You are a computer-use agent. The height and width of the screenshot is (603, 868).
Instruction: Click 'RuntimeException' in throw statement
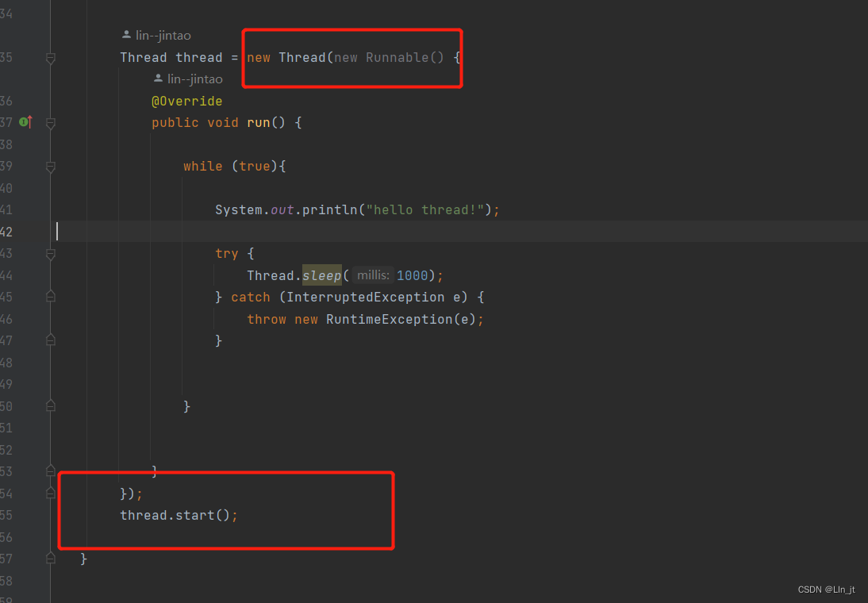(389, 320)
